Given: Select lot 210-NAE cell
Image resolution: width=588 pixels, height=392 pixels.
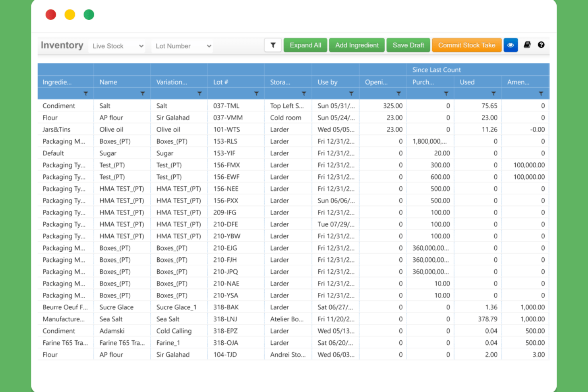Looking at the screenshot, I should pos(236,284).
